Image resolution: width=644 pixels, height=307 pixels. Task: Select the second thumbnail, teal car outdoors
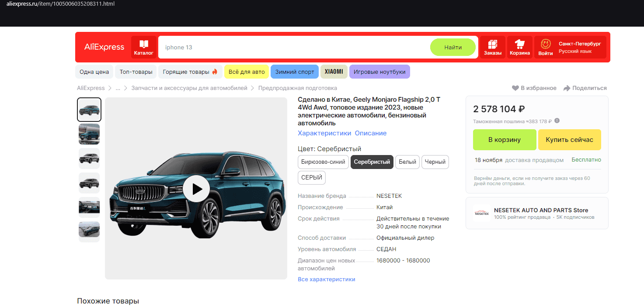click(89, 134)
